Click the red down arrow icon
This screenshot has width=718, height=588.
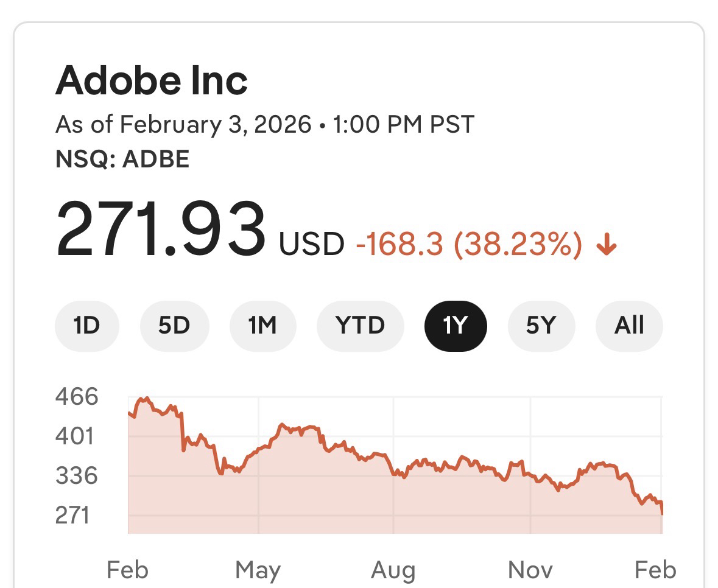click(x=607, y=246)
